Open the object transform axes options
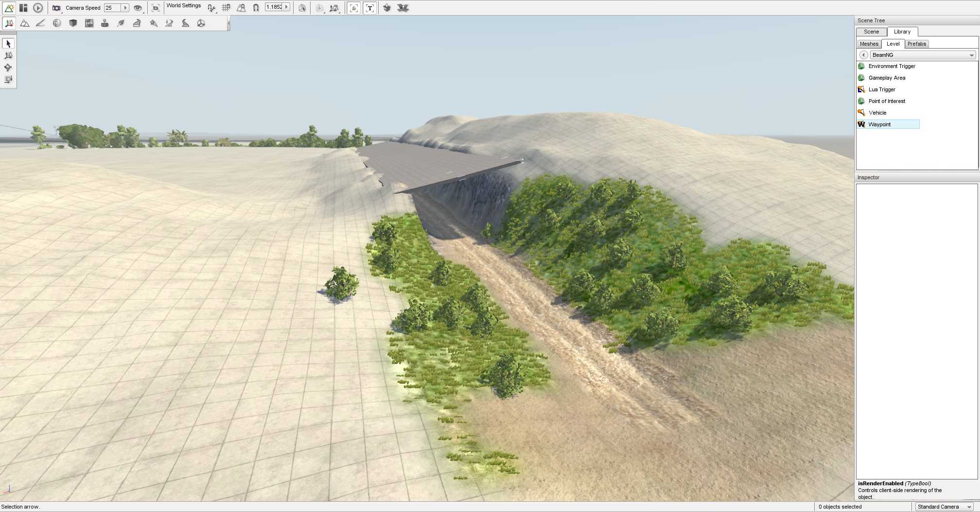This screenshot has width=980, height=512. 334,8
